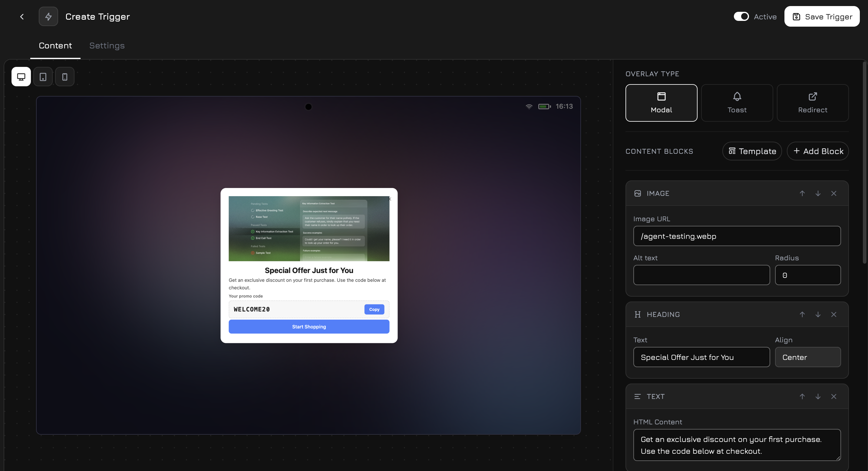The height and width of the screenshot is (471, 868).
Task: Add a new block with Add Block
Action: point(818,151)
